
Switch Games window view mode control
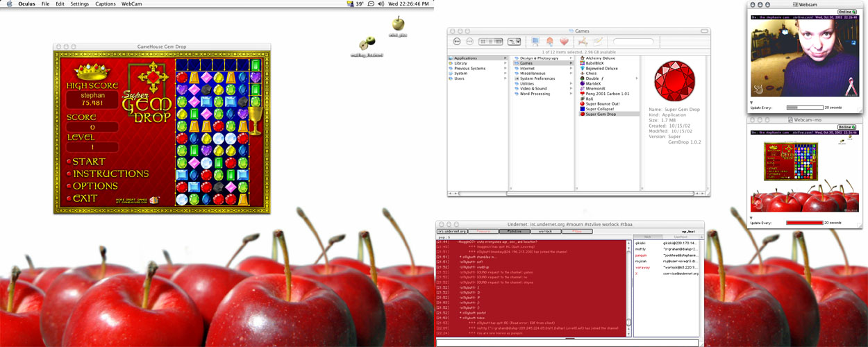point(491,42)
